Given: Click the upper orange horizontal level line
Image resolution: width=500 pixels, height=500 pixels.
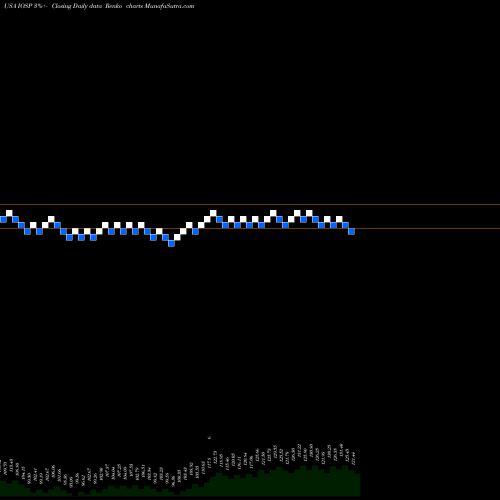Looking at the screenshot, I should (x=250, y=204).
